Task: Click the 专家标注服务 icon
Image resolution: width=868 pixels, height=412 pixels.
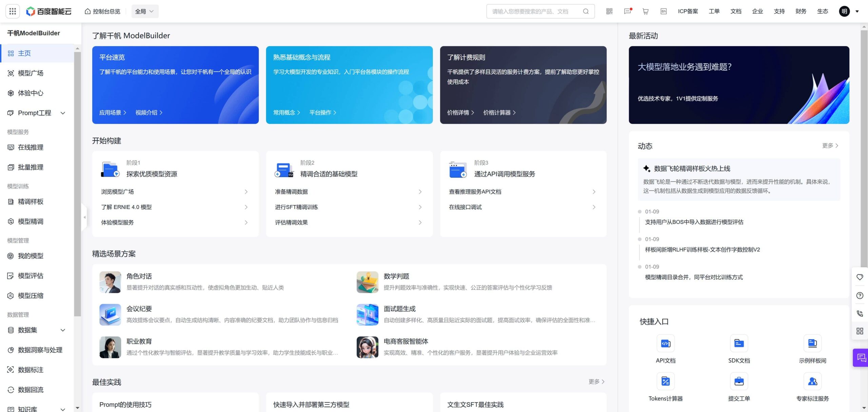Action: [x=812, y=381]
